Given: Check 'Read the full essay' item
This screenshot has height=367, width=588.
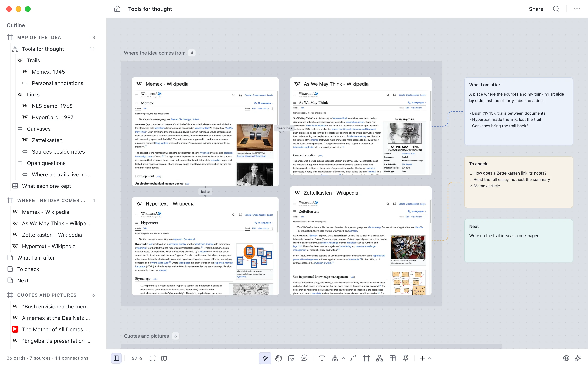Looking at the screenshot, I should [471, 180].
